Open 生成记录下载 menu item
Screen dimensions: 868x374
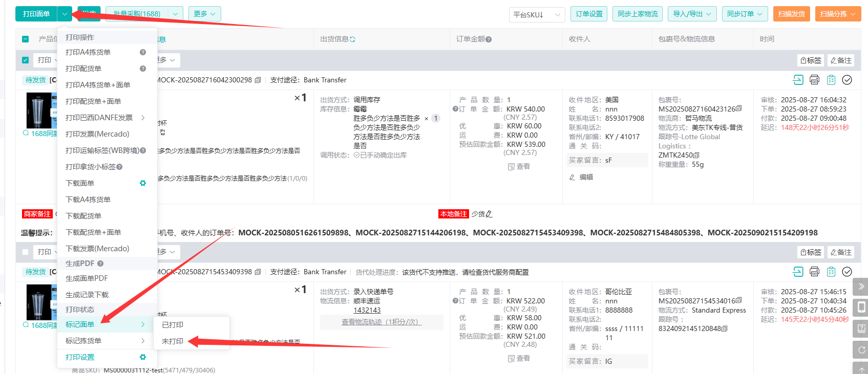tap(87, 295)
